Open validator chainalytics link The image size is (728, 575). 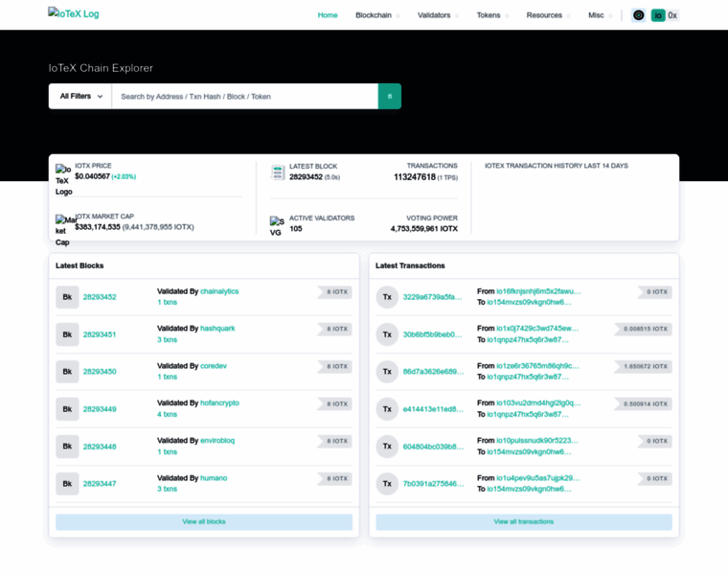point(219,291)
